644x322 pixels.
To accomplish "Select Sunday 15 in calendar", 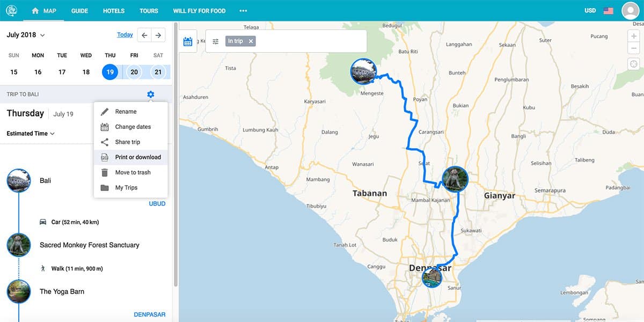I will click(14, 72).
